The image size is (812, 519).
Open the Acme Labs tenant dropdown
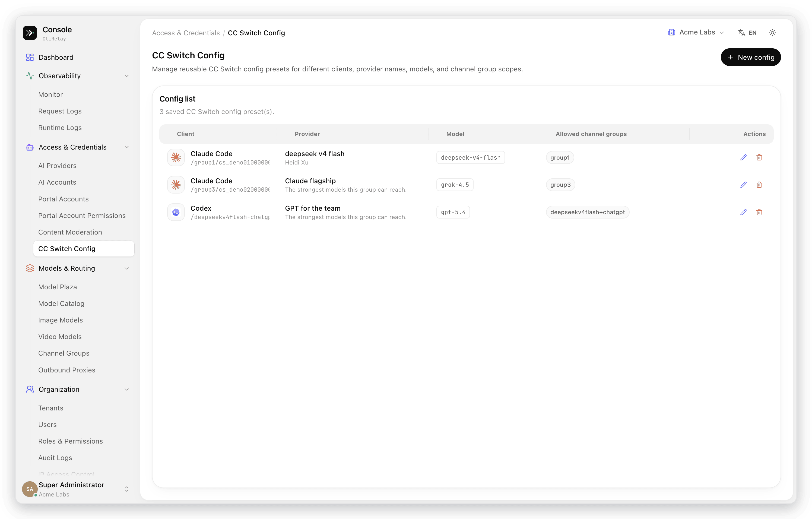click(x=696, y=32)
